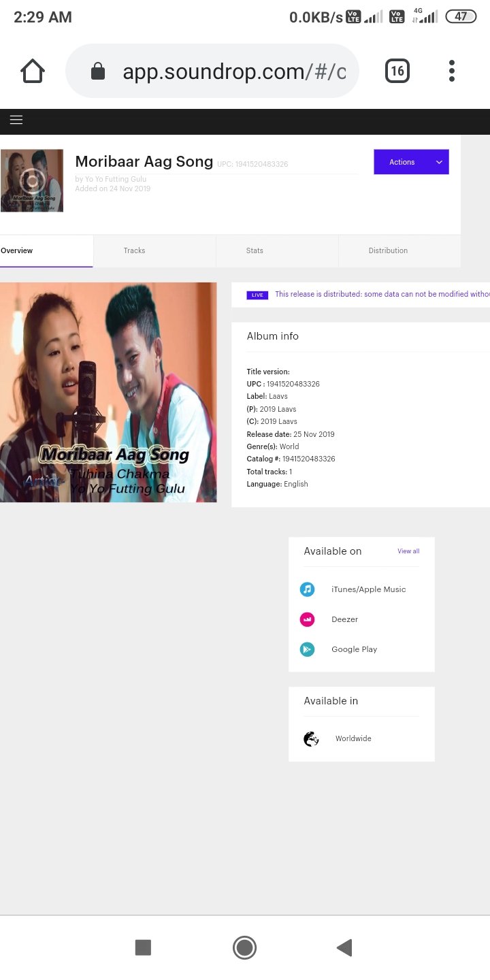Viewport: 490px width, 980px height.
Task: Click the '(C): 2019 Laavs' row
Action: pyautogui.click(x=271, y=421)
